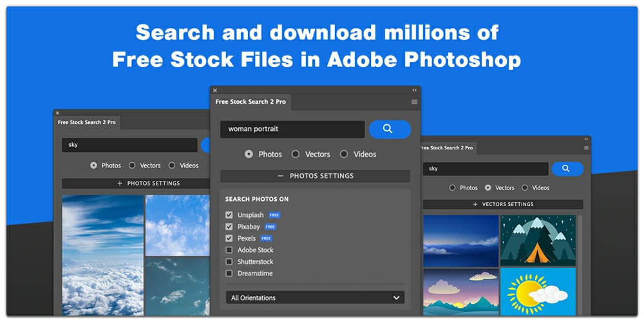Open dark teal sky photo in left panel
This screenshot has width=644, height=322.
coord(178,287)
